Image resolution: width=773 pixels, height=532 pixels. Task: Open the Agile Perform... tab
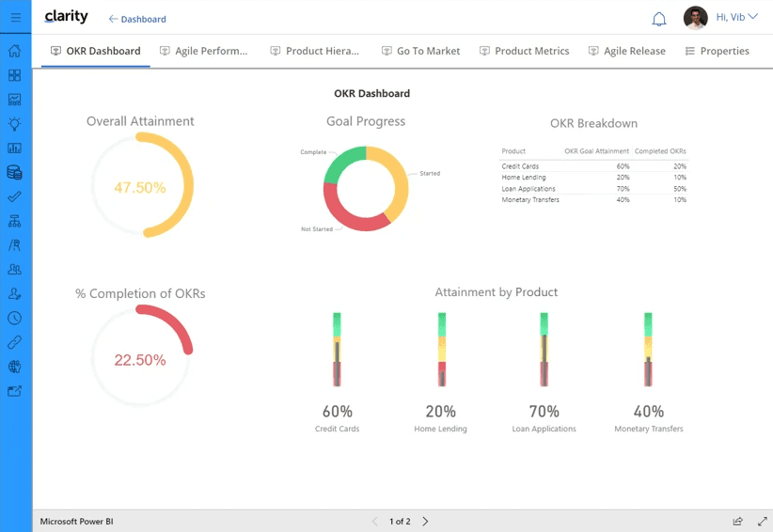204,52
